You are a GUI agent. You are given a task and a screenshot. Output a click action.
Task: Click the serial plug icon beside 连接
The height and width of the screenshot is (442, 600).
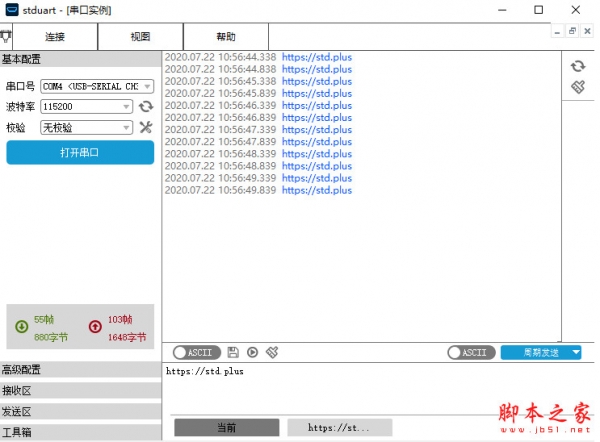pos(5,37)
